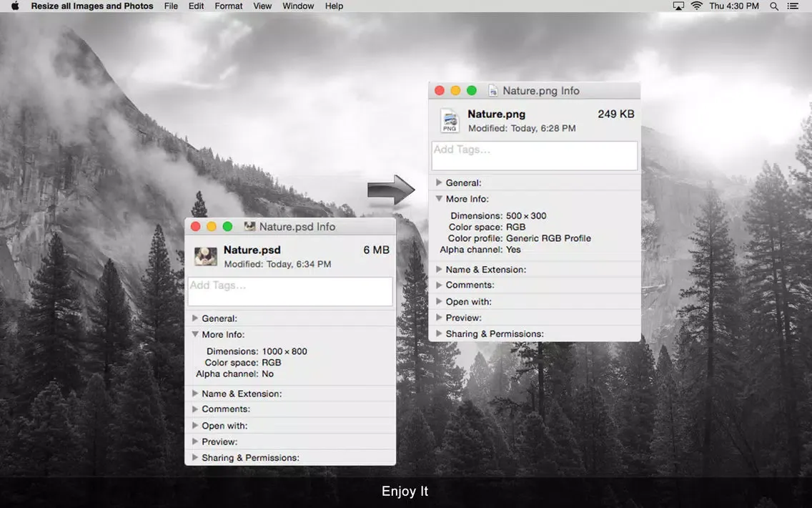
Task: Click Color space RGB value in Nature.png Info
Action: click(516, 227)
